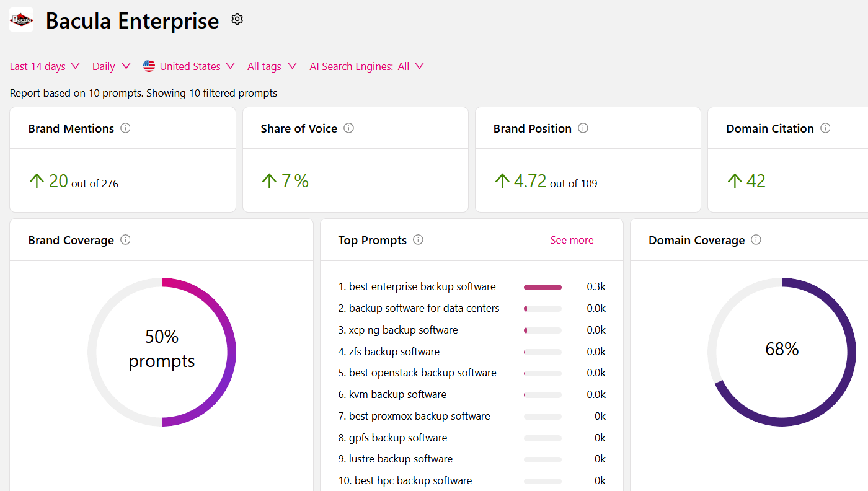868x491 pixels.
Task: Click the 68% Domain Coverage donut chart
Action: [782, 352]
